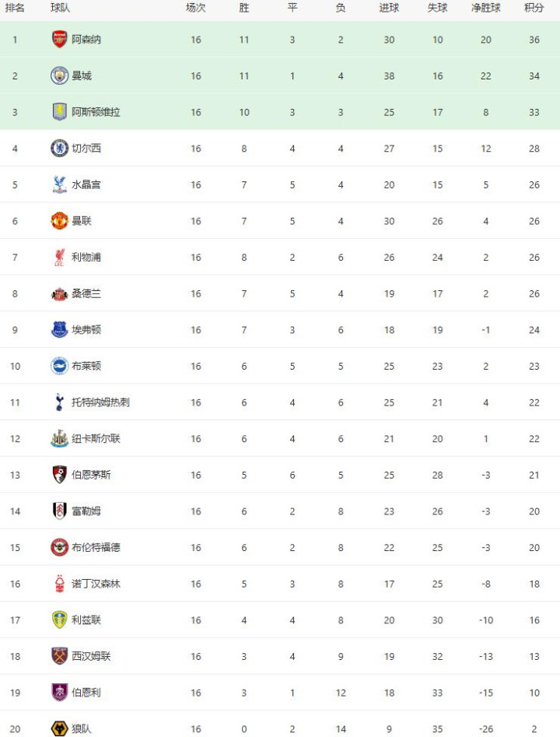Click the Manchester United crest icon
The image size is (560, 737).
point(59,221)
